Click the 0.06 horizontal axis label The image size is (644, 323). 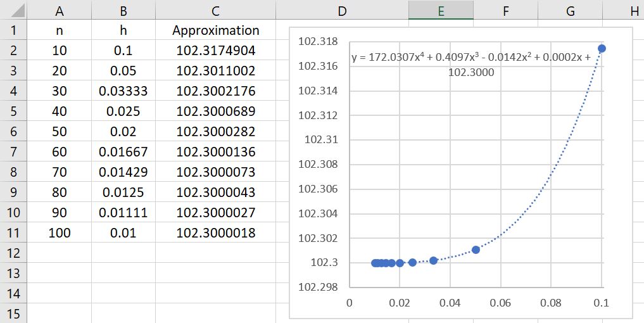pyautogui.click(x=500, y=303)
